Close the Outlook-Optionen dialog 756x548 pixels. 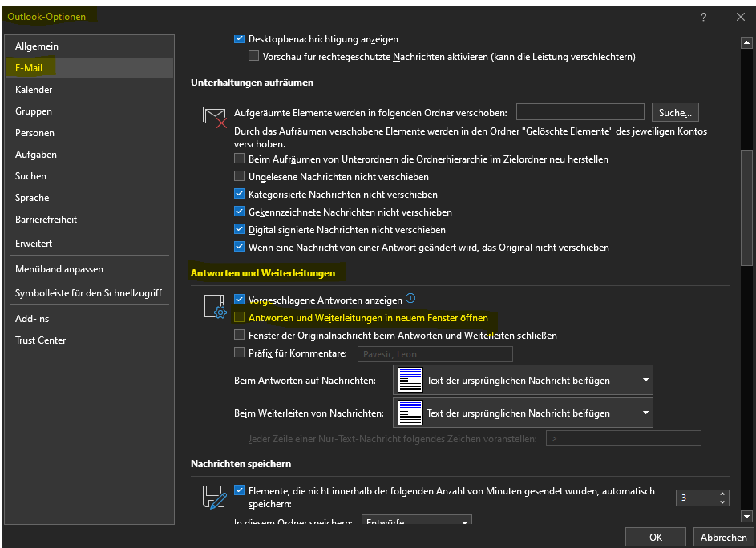pyautogui.click(x=741, y=18)
